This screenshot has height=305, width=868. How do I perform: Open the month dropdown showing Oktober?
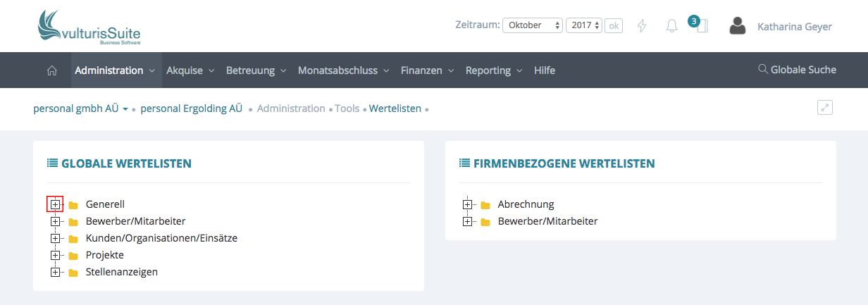pos(532,25)
